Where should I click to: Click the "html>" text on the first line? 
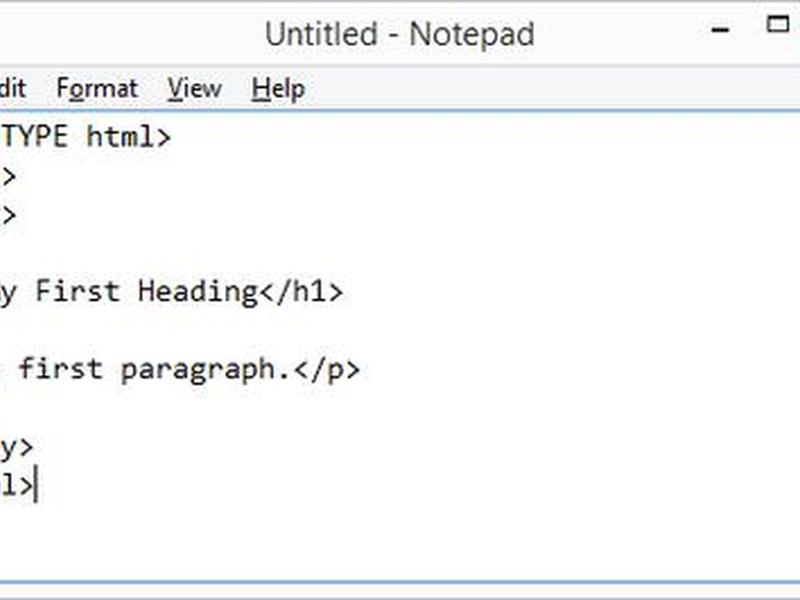[128, 137]
